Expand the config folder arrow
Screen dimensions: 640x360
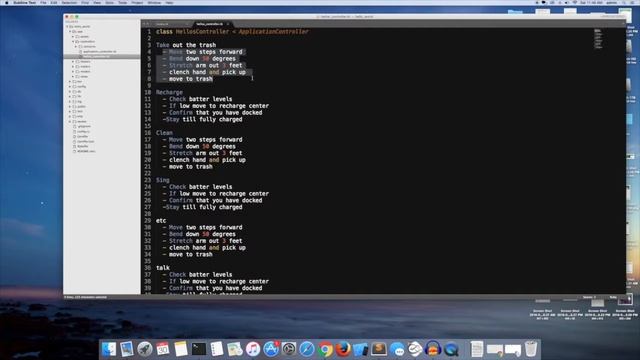(x=70, y=87)
